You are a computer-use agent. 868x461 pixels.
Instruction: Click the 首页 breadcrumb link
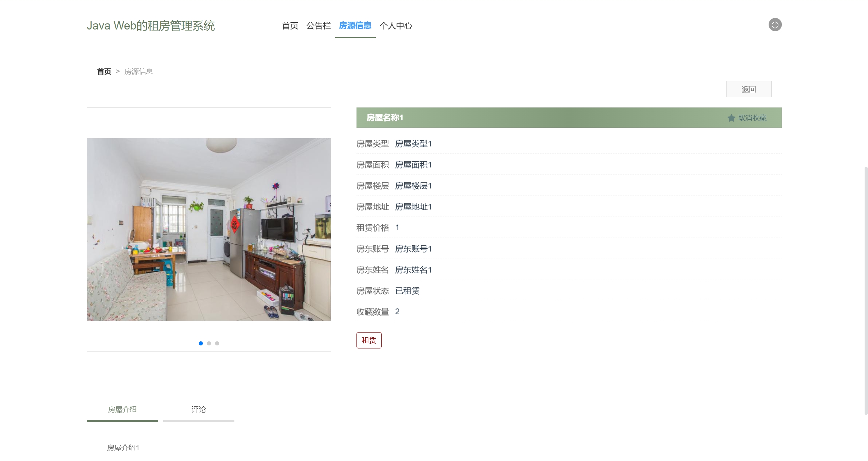tap(104, 72)
